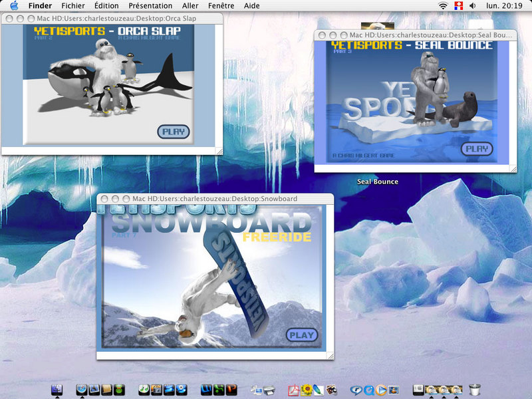Click rightmost eagle game icon in dock
The image size is (532, 399).
pyautogui.click(x=456, y=390)
